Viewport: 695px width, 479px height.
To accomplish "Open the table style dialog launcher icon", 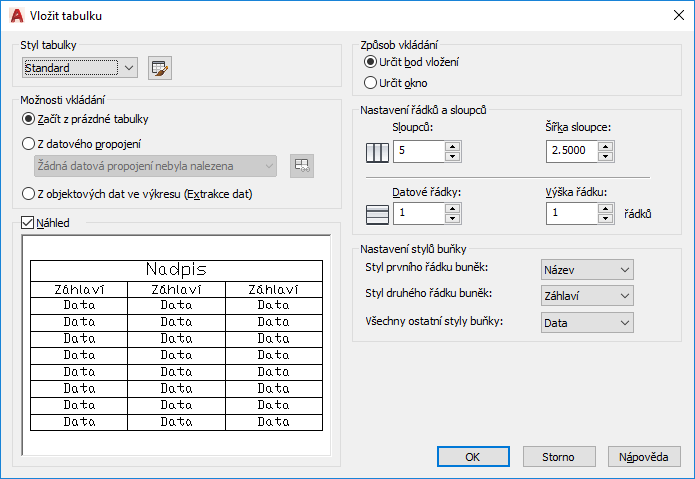I will (x=160, y=68).
